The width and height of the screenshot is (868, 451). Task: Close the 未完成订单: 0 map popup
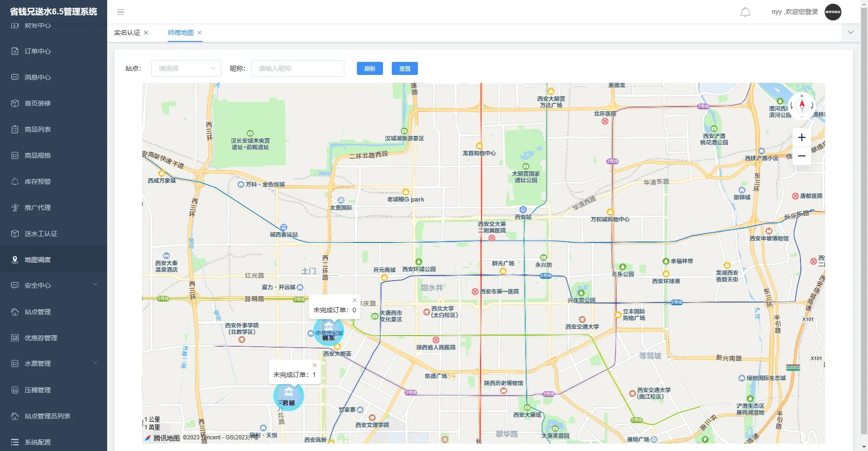pyautogui.click(x=355, y=300)
